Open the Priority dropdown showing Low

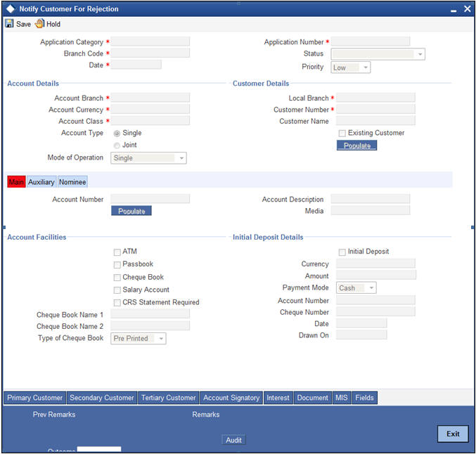[351, 67]
